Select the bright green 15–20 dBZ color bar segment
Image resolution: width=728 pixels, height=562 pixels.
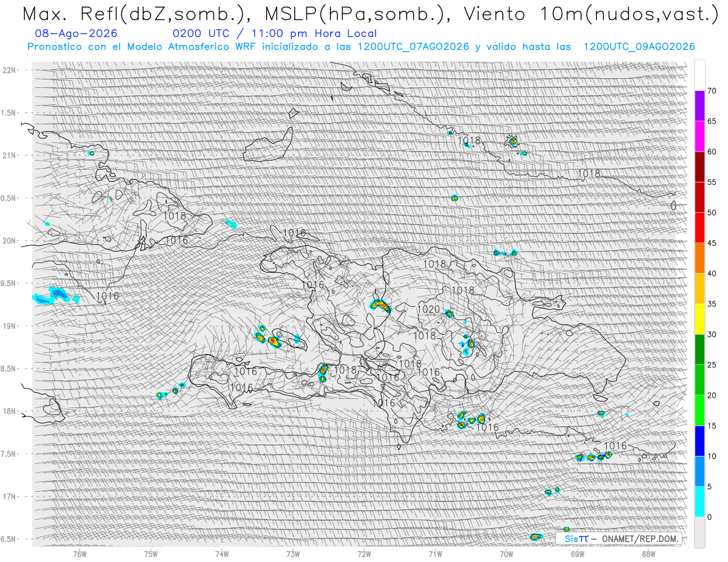click(x=699, y=410)
